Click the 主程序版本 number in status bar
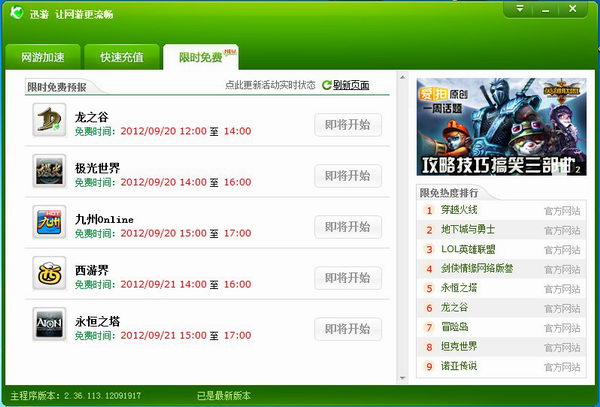This screenshot has width=600, height=407. click(x=102, y=396)
